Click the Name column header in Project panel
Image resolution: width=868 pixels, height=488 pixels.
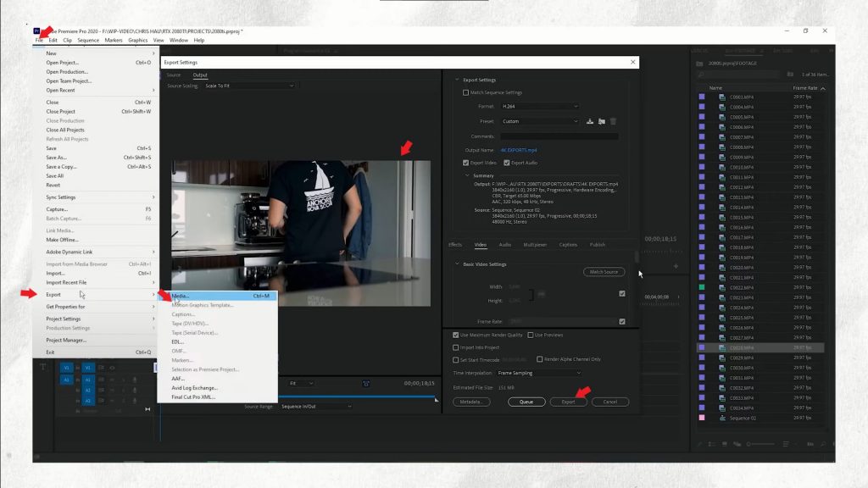[715, 88]
